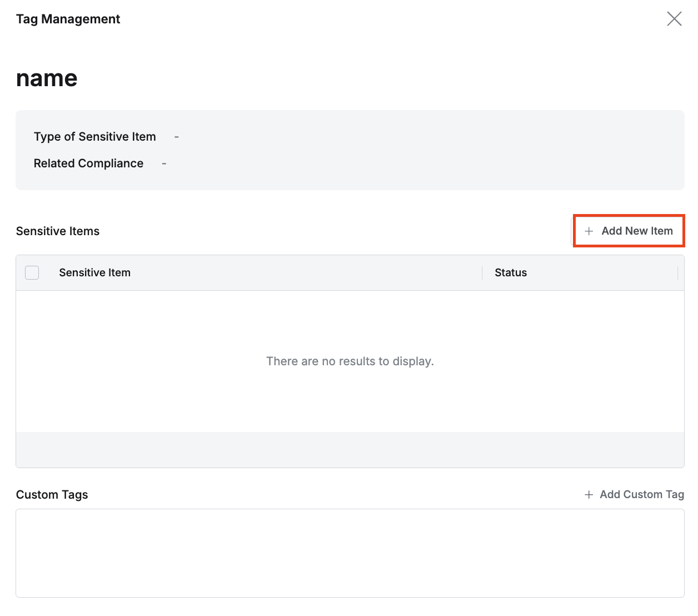The image size is (698, 616).
Task: Click the divider right of Status column
Action: [x=677, y=272]
